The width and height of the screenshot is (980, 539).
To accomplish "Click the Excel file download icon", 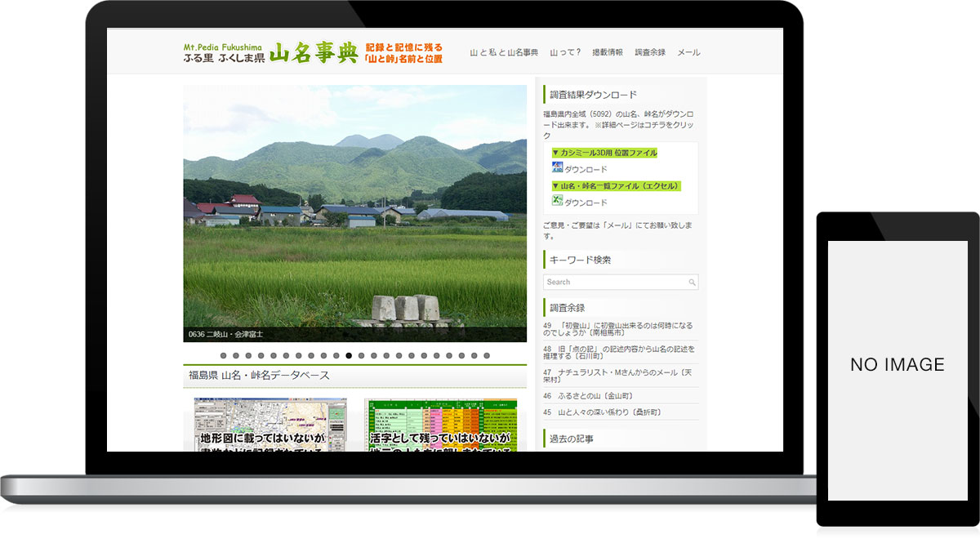I will coord(557,200).
